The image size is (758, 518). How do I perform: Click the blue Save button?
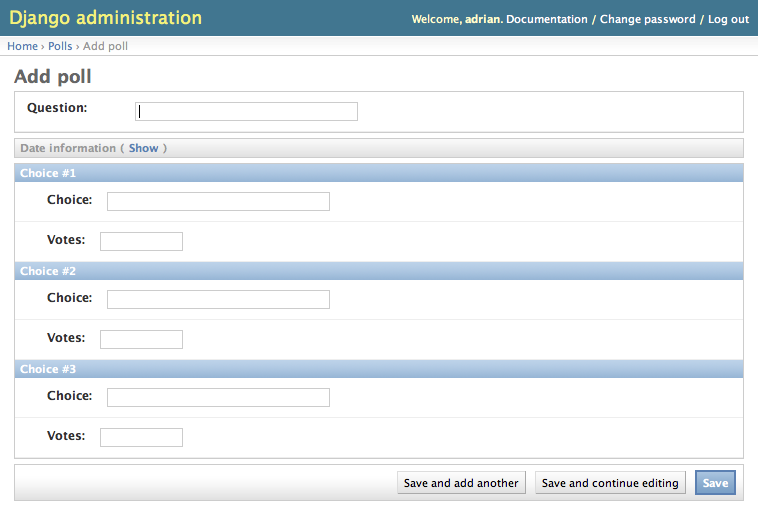point(715,483)
